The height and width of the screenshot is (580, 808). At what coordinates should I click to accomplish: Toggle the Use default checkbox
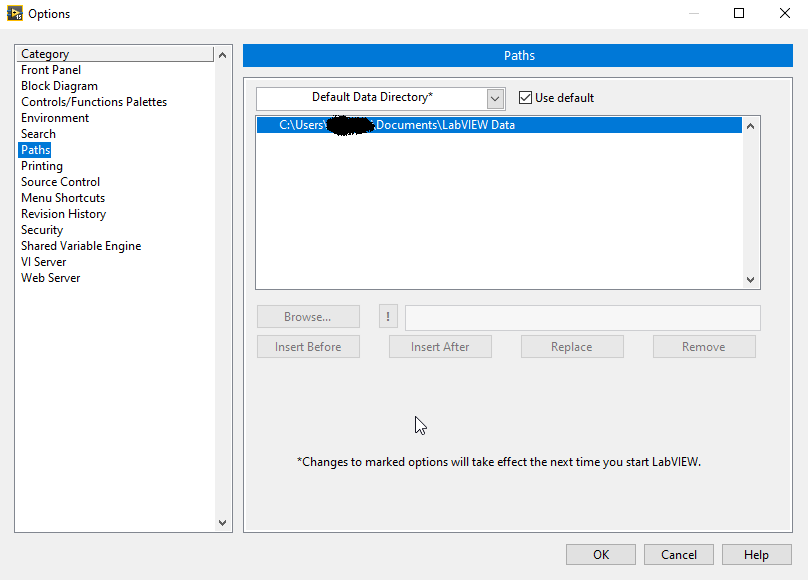click(x=525, y=97)
